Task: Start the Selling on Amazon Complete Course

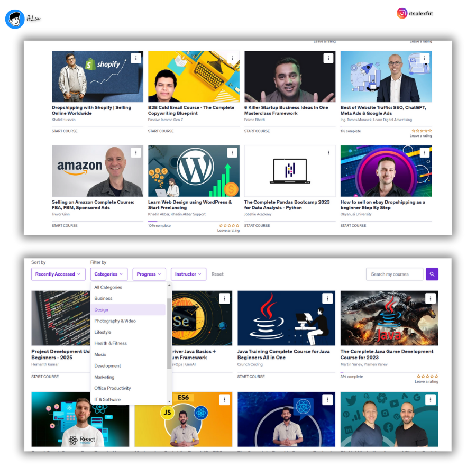Action: pyautogui.click(x=65, y=225)
